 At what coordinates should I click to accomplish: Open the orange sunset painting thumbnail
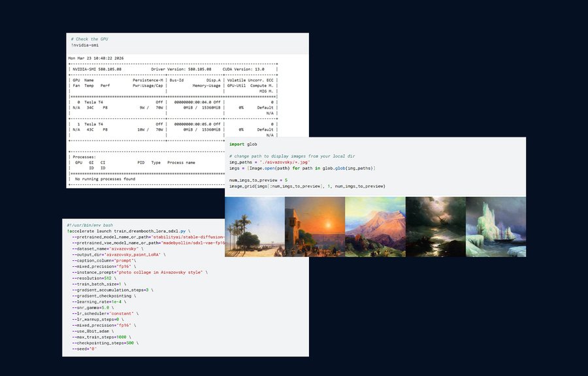(315, 227)
